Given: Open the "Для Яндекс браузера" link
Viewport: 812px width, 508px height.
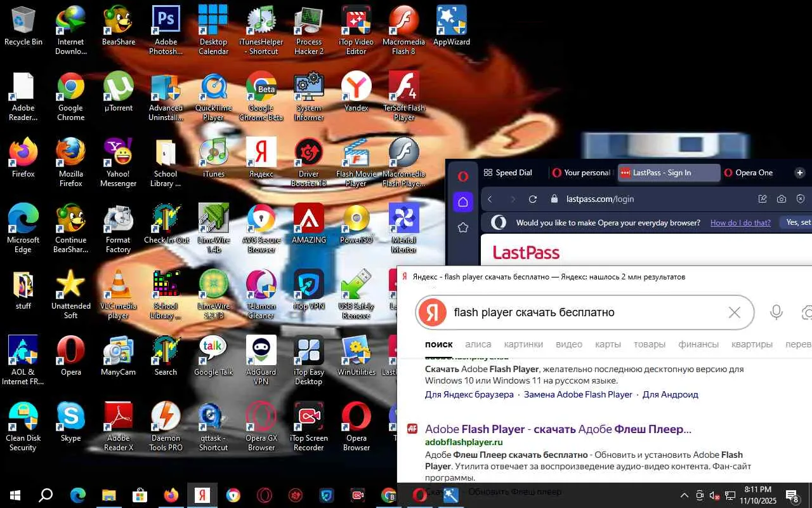Looking at the screenshot, I should coord(469,394).
